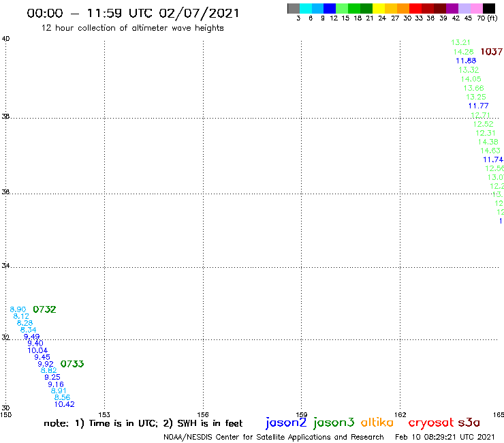Click the jason3 satellite legend label
The width and height of the screenshot is (504, 443).
[334, 423]
